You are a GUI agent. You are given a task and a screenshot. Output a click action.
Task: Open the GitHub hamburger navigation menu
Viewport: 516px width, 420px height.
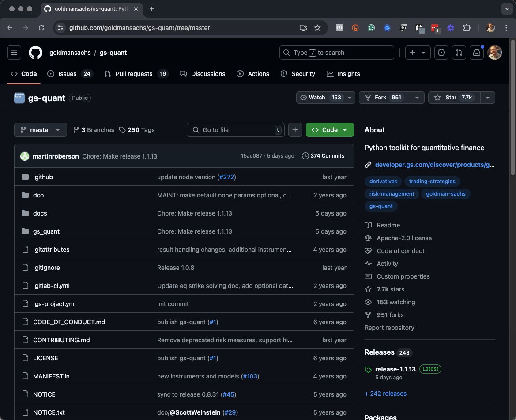pyautogui.click(x=14, y=53)
